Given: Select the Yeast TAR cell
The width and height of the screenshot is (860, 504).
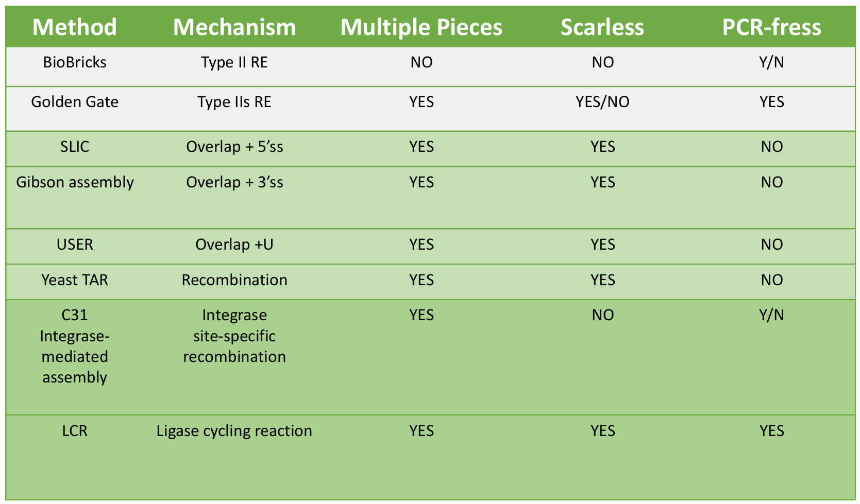Looking at the screenshot, I should 75,280.
